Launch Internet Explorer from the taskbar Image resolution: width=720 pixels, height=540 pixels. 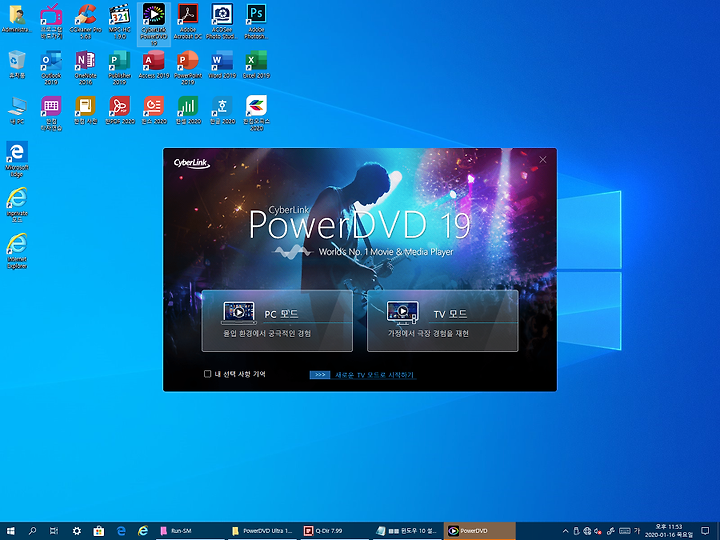coord(143,531)
